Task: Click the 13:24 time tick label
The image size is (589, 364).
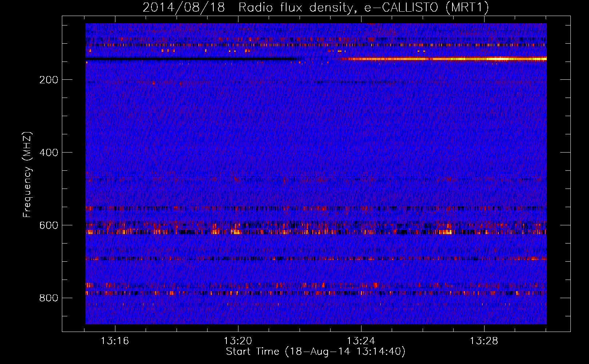Action: [x=361, y=341]
